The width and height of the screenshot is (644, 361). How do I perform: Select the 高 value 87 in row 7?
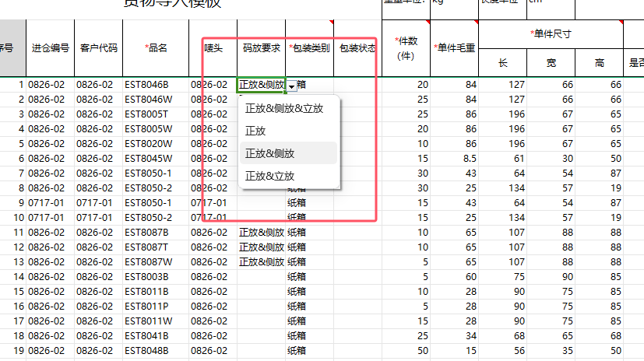click(x=600, y=173)
